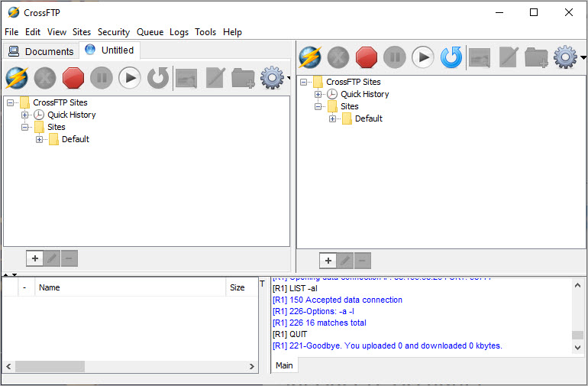This screenshot has width=588, height=386.
Task: Expand Default folder in right tree
Action: (x=333, y=118)
